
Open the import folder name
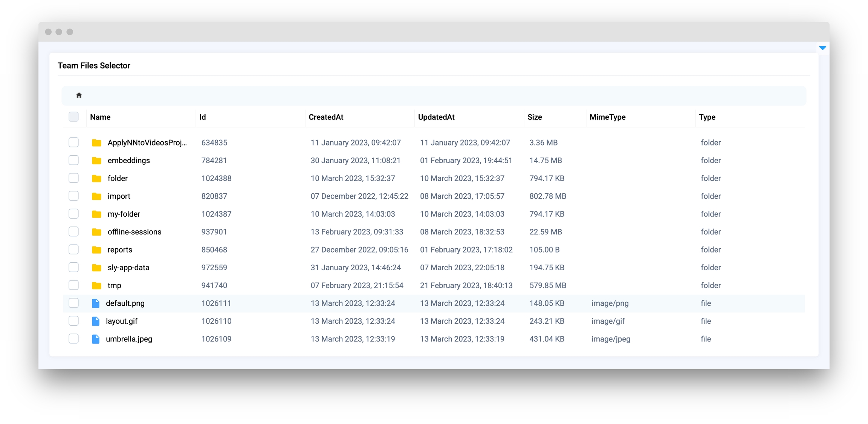(x=119, y=196)
